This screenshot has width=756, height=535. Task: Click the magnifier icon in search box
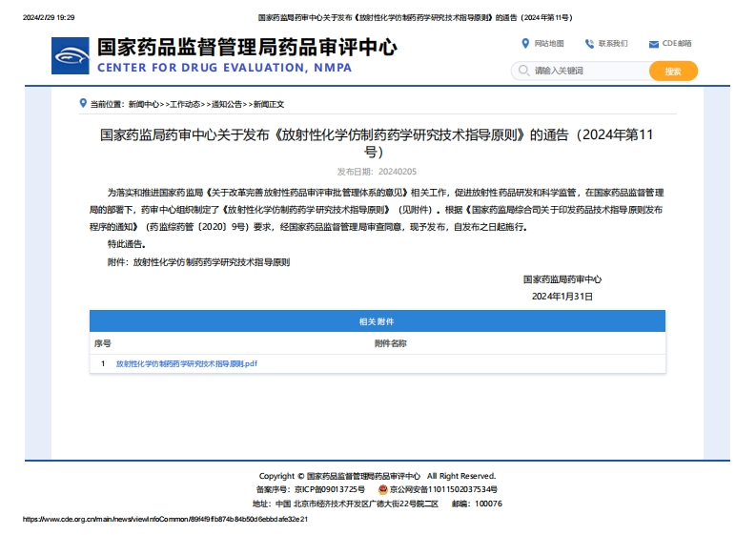click(522, 71)
